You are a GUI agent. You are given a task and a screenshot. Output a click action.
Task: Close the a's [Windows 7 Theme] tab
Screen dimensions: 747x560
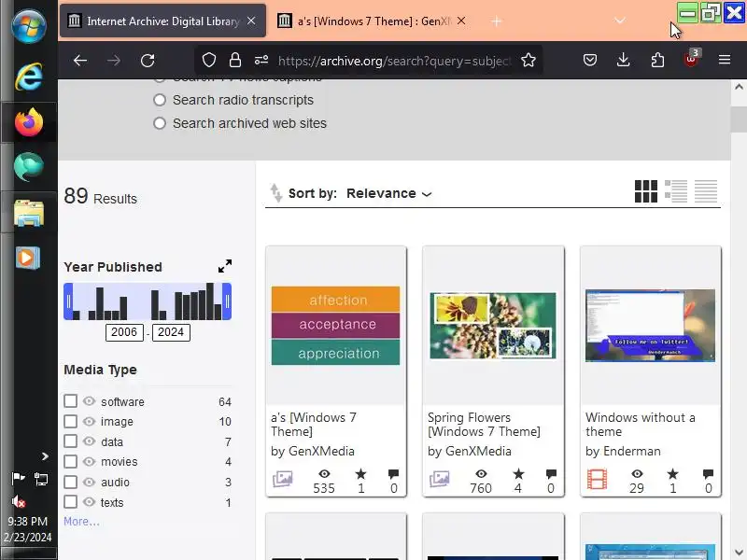click(461, 21)
